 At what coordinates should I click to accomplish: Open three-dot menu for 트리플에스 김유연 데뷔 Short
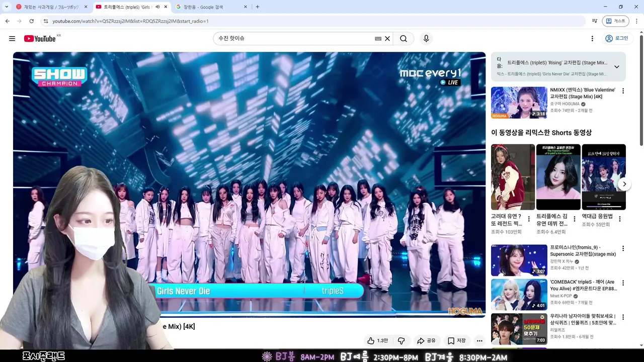(x=574, y=219)
